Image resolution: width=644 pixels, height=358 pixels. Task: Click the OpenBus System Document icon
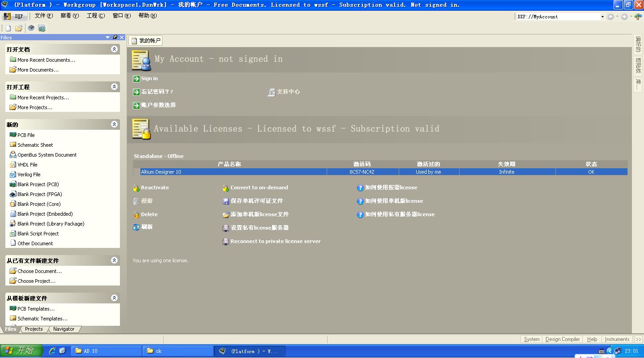pos(13,155)
